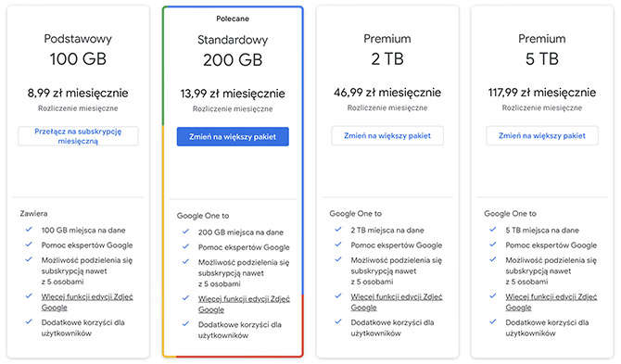Follow Zdjęć Google editing link in 5 TB plan
The image size is (621, 364).
tap(551, 302)
